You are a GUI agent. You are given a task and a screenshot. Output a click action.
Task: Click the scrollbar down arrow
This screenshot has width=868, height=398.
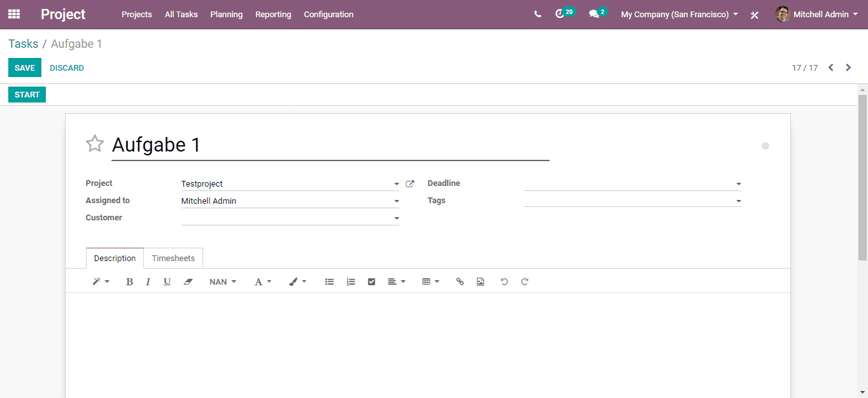[862, 392]
